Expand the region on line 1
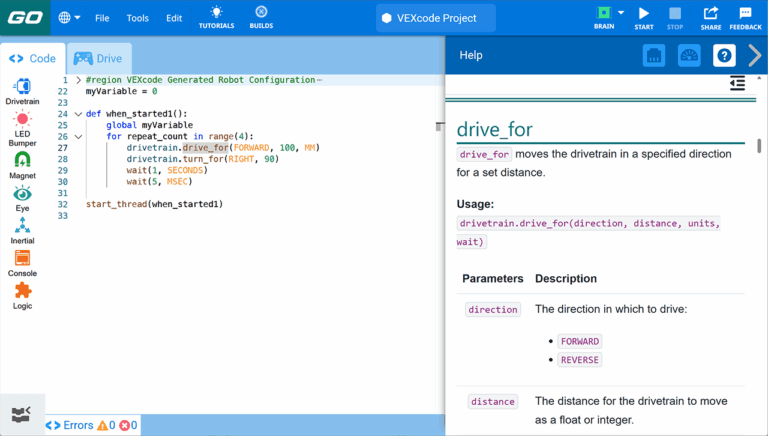This screenshot has height=436, width=768. click(x=78, y=80)
